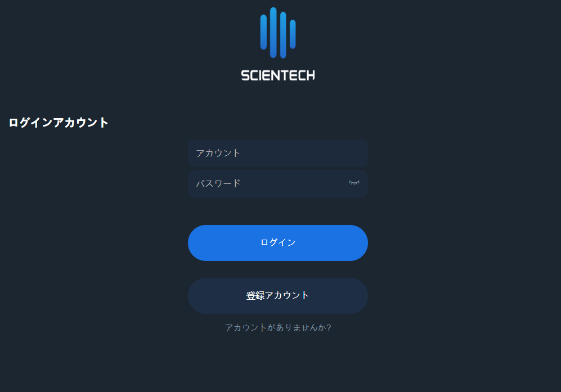Click the ログインアカウント heading
This screenshot has height=392, width=561.
tap(57, 123)
